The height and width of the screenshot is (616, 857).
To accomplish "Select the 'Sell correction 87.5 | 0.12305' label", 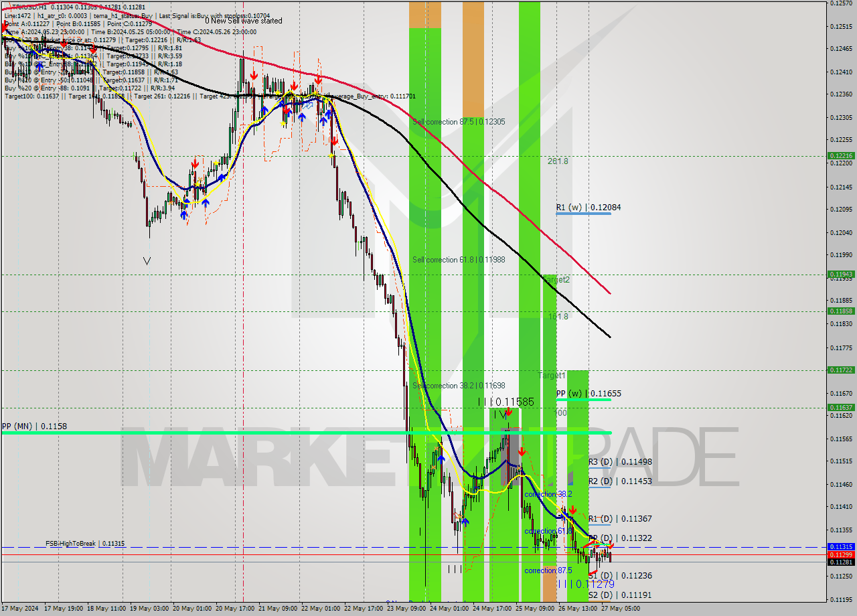I will 459,122.
